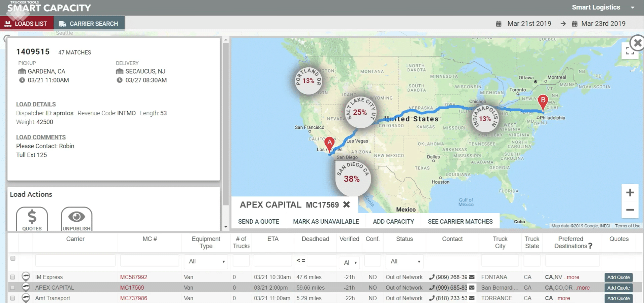Open the Equipment Type filter dropdown
Image resolution: width=644 pixels, height=303 pixels.
click(x=206, y=261)
